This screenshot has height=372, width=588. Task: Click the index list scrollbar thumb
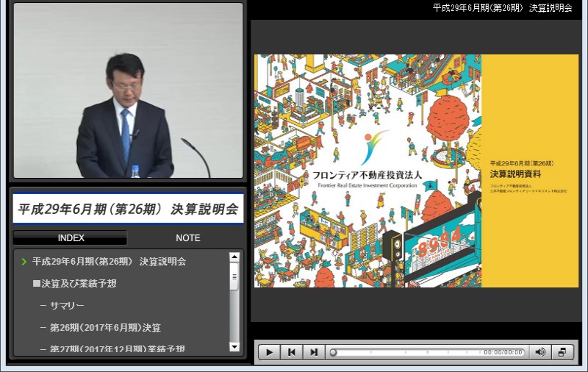[x=234, y=276]
